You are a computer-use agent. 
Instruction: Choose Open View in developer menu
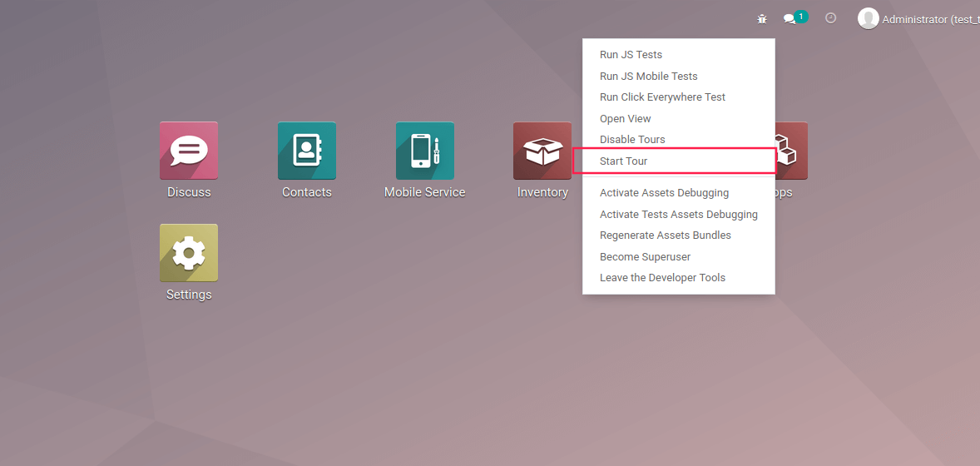pyautogui.click(x=679, y=118)
